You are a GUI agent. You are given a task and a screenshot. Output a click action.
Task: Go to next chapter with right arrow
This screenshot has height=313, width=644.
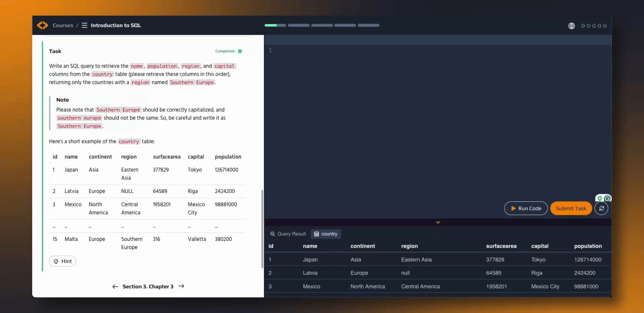coord(181,286)
